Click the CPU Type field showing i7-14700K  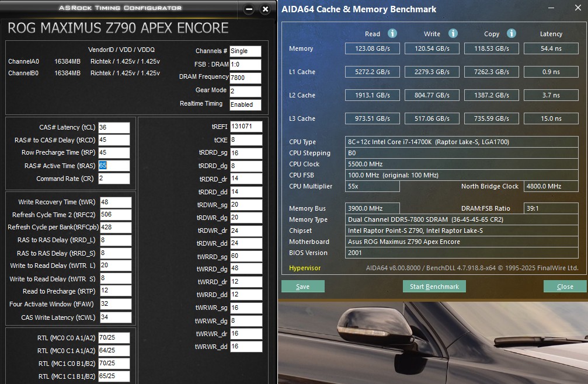tap(462, 142)
